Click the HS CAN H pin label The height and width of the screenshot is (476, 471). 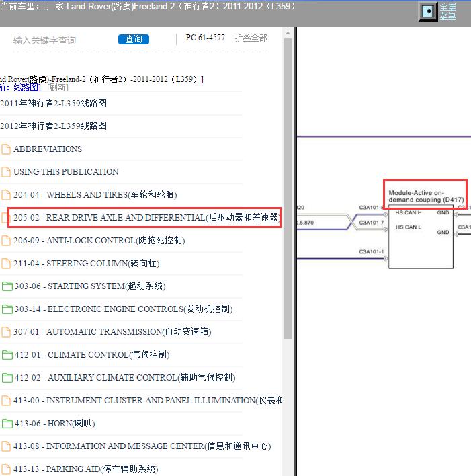(409, 213)
